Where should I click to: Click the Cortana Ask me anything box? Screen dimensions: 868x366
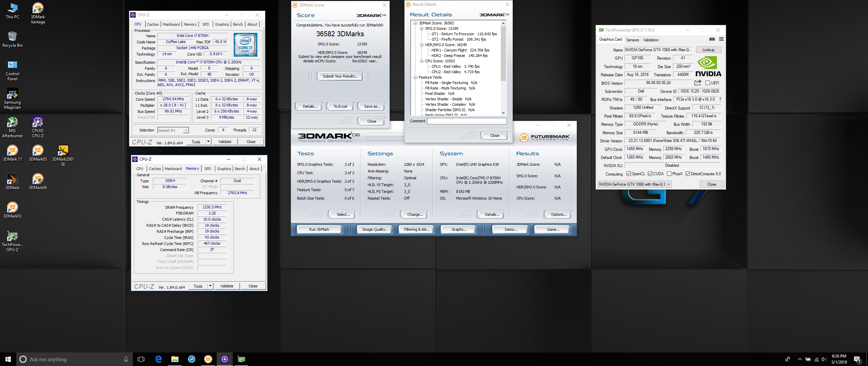coord(75,359)
